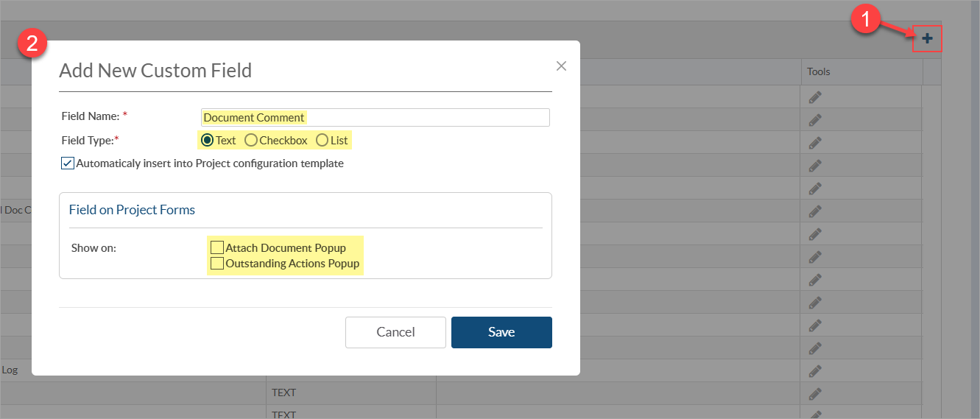Click the third pencil edit icon under Tools

tap(814, 143)
